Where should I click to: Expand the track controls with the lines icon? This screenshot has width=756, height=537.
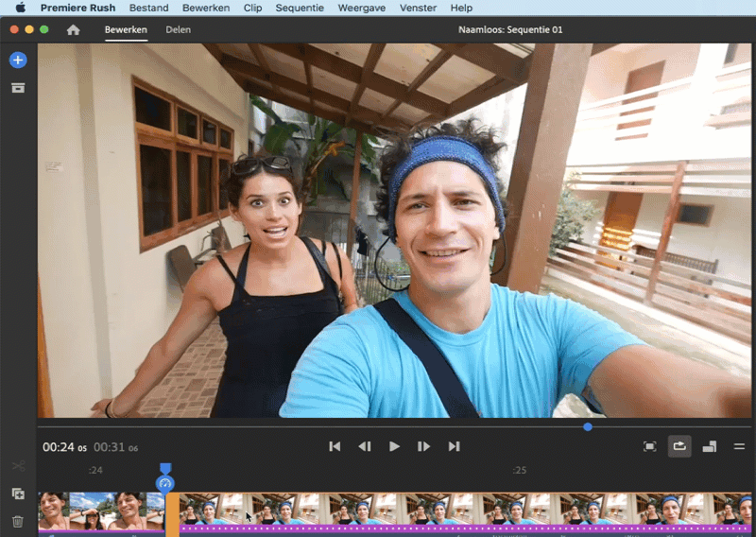coord(739,446)
